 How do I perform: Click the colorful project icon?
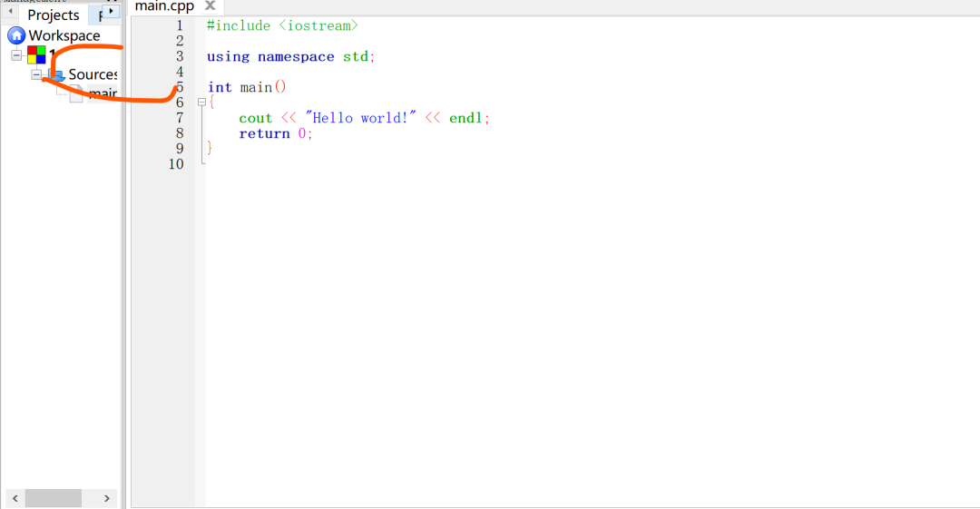[36, 55]
